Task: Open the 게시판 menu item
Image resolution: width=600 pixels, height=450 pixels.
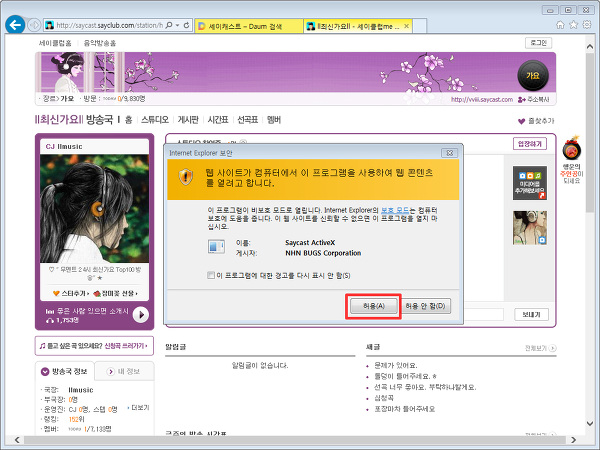Action: pyautogui.click(x=188, y=120)
